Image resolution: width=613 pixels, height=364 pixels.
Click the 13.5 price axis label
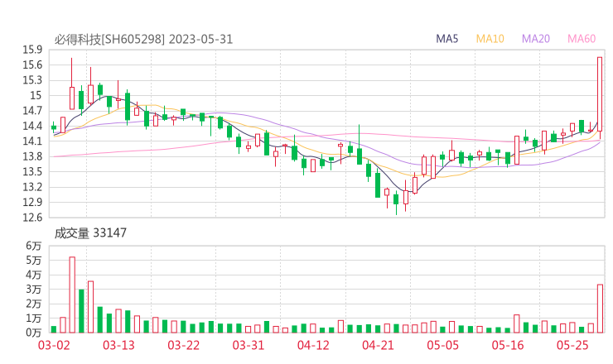32,172
